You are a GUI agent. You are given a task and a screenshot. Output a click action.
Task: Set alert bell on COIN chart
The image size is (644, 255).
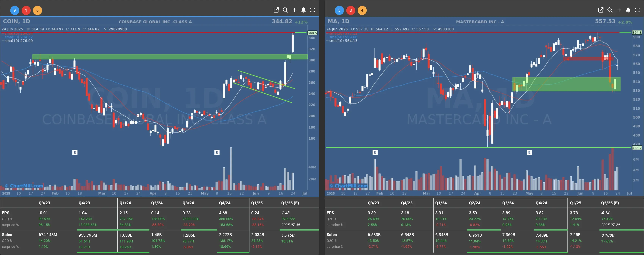[x=303, y=10]
